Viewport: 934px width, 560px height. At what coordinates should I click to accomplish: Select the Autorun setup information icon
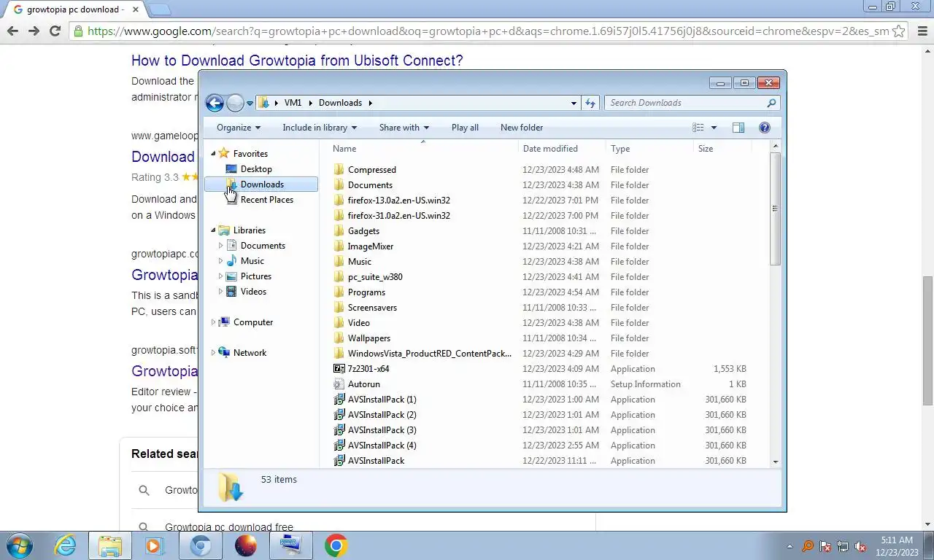339,384
